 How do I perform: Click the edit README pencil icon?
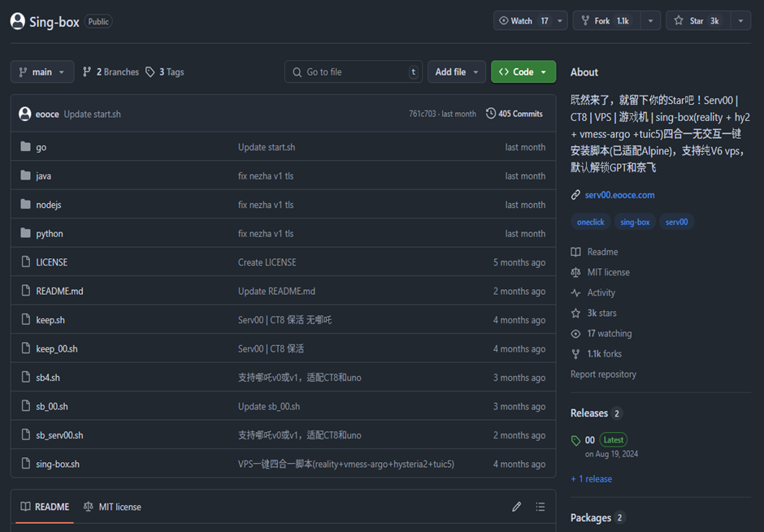(516, 507)
